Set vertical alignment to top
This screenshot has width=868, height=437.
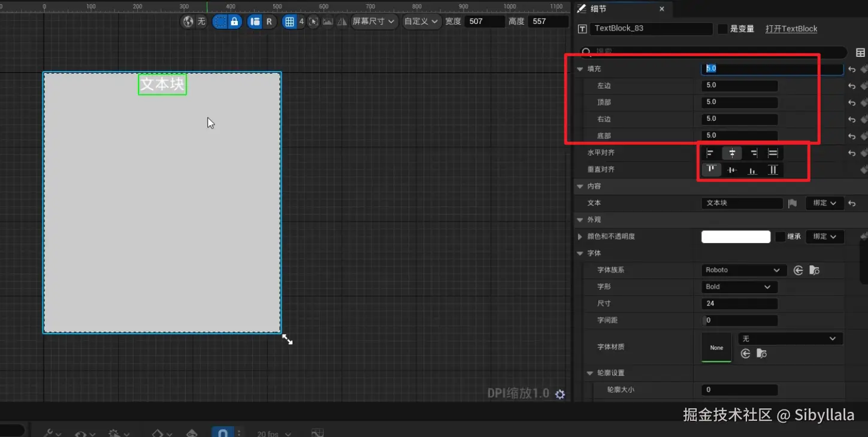pos(711,170)
